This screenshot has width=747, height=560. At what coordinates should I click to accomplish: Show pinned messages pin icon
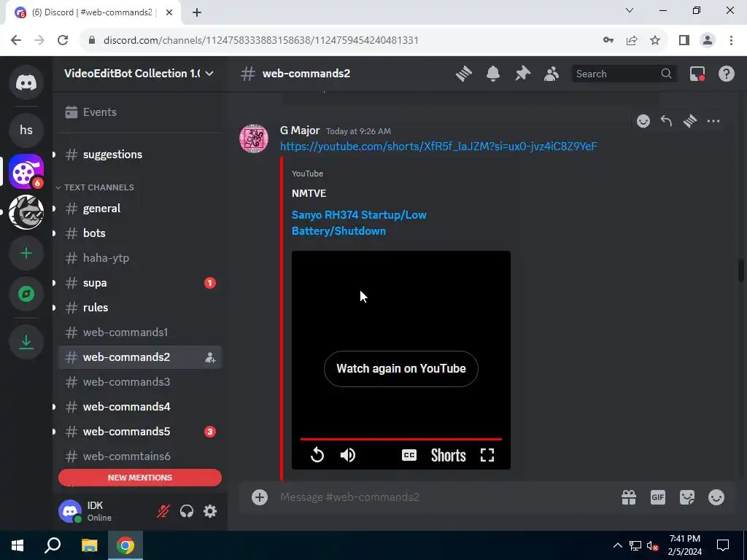(x=522, y=74)
